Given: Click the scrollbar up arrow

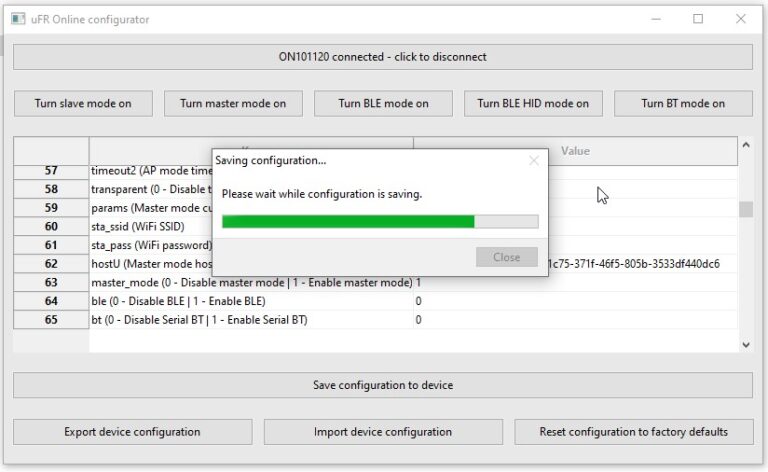Looking at the screenshot, I should 745,145.
